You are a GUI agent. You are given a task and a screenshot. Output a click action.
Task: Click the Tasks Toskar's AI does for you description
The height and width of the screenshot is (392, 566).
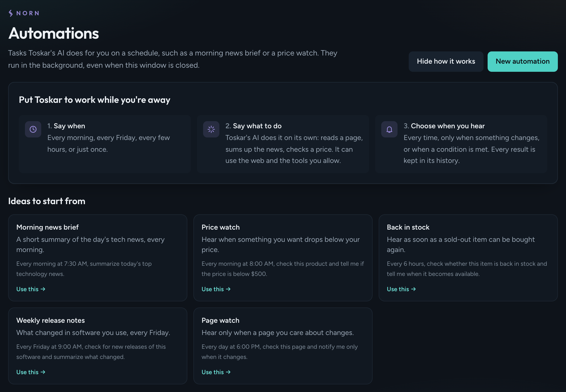coord(173,59)
